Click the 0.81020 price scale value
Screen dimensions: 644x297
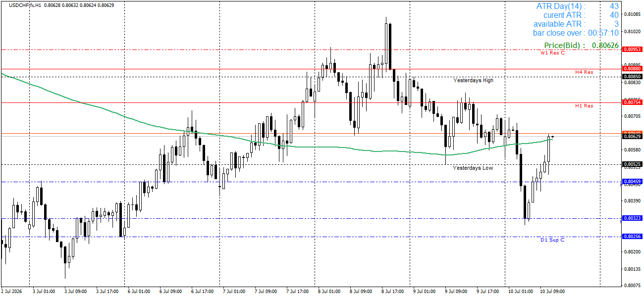[x=633, y=31]
